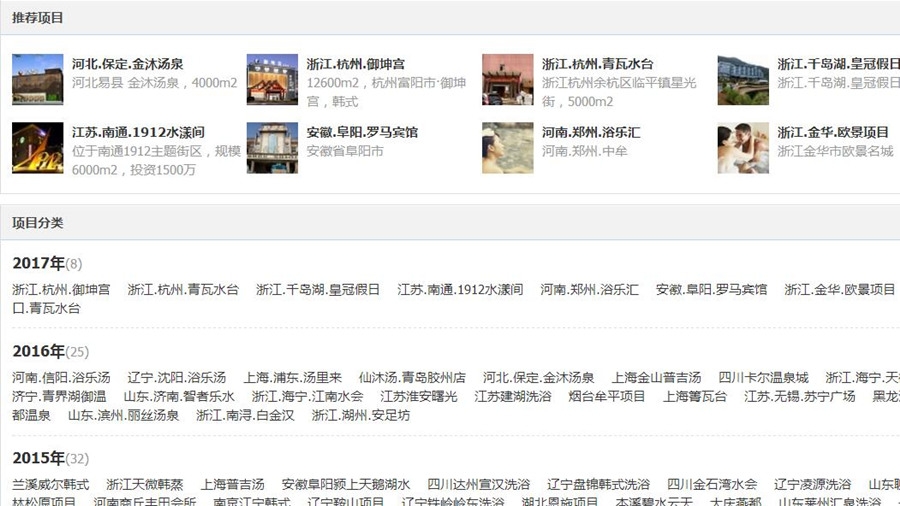Open the 浙江.金华.欧景项目 project thumbnail
Screen dimensions: 900x506
(x=743, y=147)
